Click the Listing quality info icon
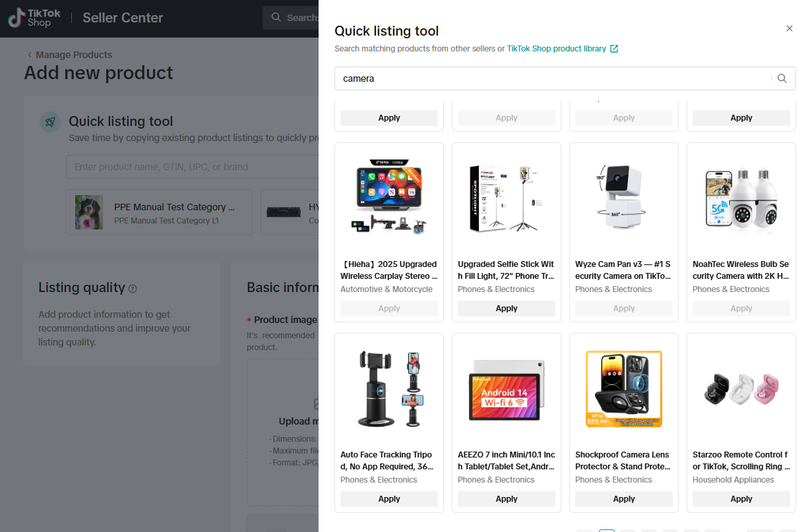Viewport: 810px width, 532px height. tap(133, 289)
